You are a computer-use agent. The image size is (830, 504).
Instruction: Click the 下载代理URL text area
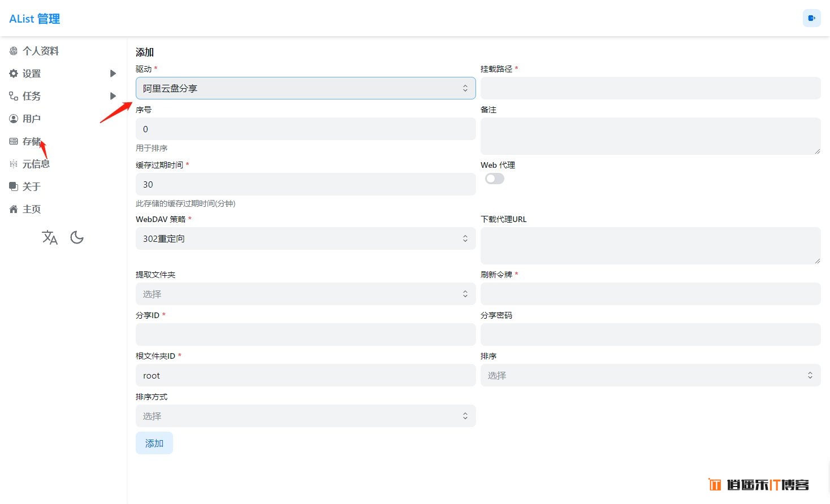pos(651,246)
